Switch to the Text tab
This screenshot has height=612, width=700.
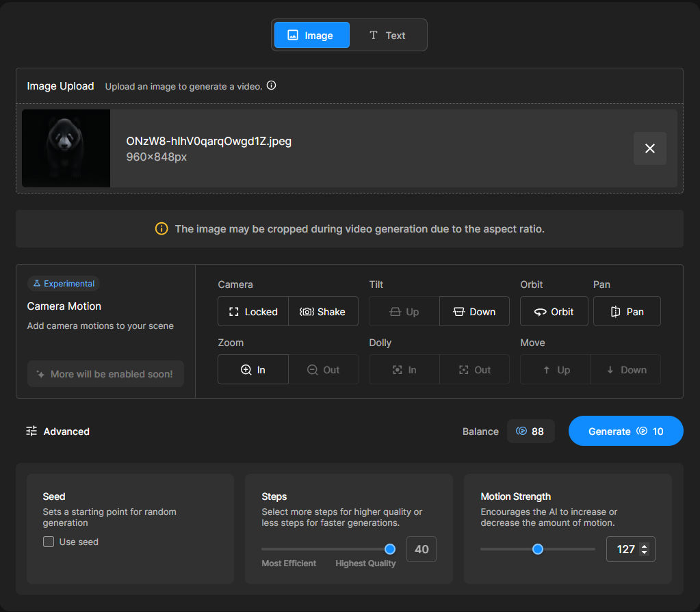387,36
